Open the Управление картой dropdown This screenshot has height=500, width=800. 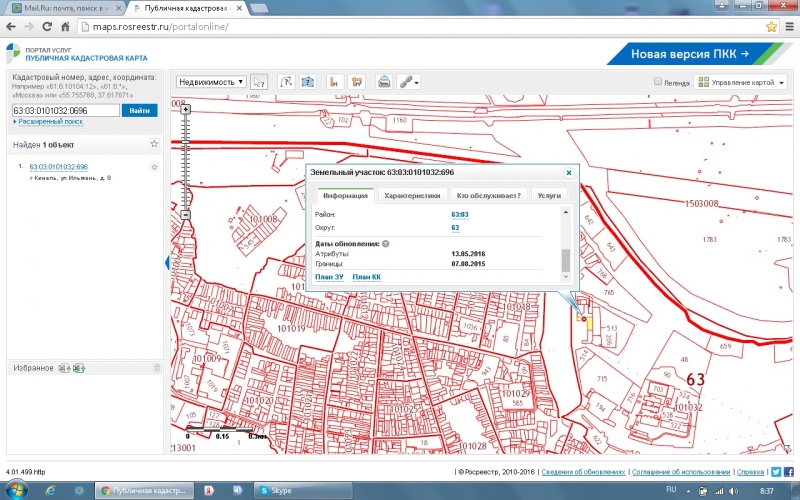tap(740, 82)
